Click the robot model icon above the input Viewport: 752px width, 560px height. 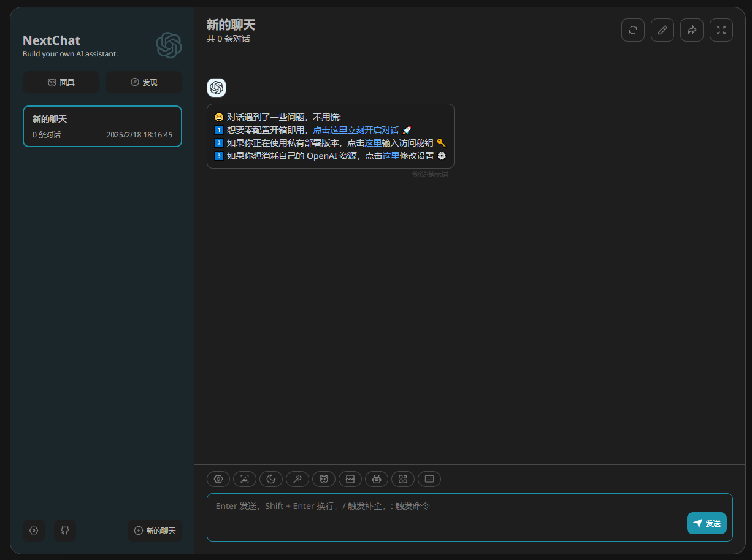pos(377,479)
